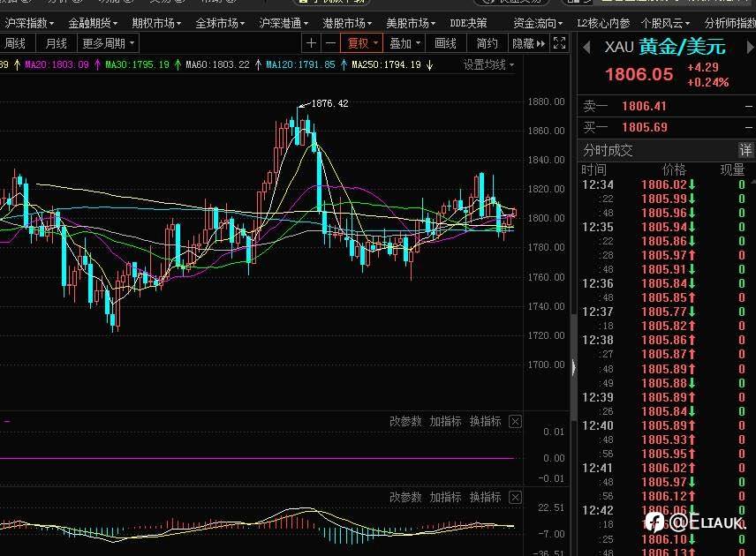Viewport: 756px width, 556px height.
Task: Click the 卖一 ask price 1806.41
Action: pyautogui.click(x=644, y=106)
